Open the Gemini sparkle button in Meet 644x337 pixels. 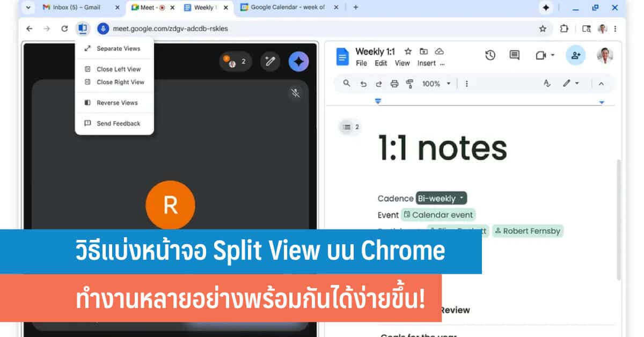point(298,62)
